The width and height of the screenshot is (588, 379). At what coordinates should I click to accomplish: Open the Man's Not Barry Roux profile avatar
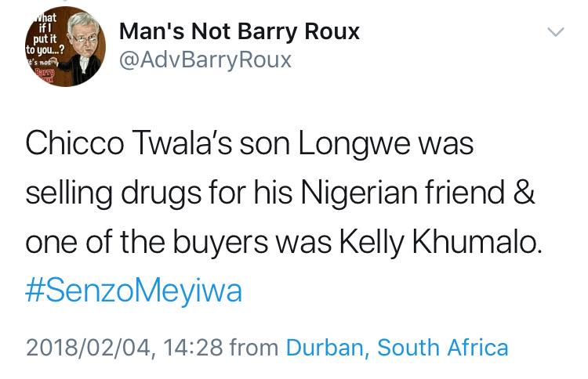tap(65, 47)
